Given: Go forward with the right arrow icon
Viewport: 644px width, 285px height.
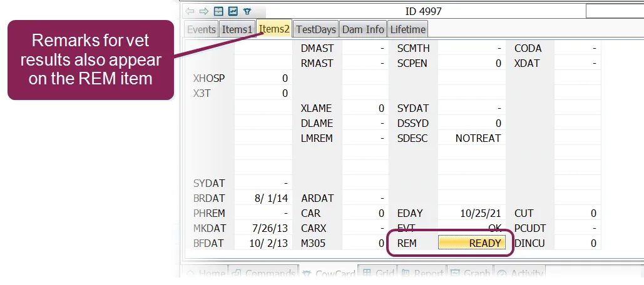Looking at the screenshot, I should tap(204, 11).
